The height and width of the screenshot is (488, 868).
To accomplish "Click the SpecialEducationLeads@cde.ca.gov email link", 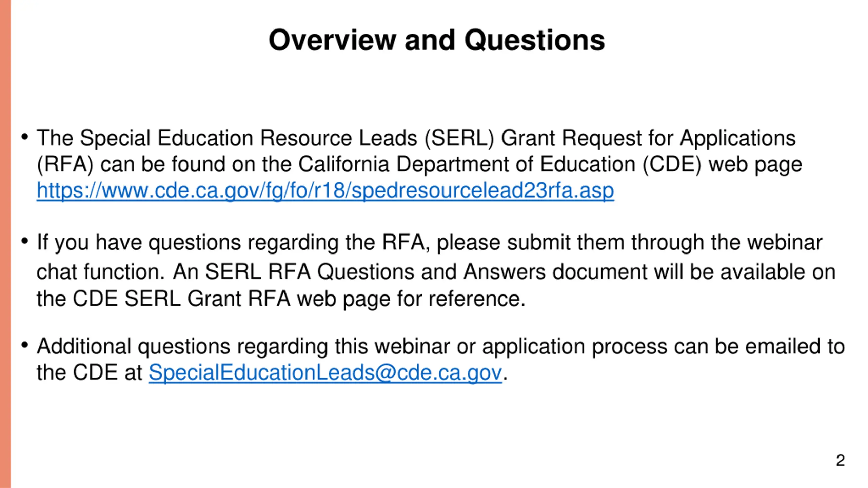I will (x=325, y=373).
